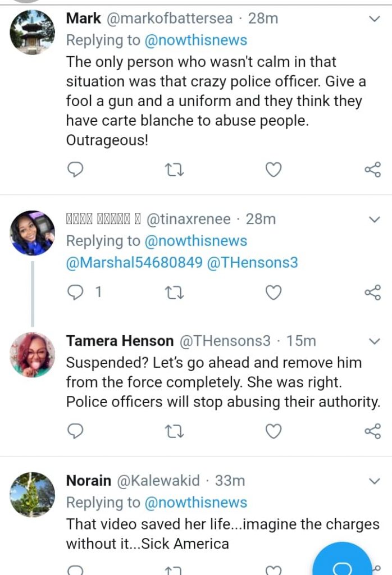This screenshot has height=575, width=392.
Task: View Mark's profile picture
Action: tap(33, 32)
